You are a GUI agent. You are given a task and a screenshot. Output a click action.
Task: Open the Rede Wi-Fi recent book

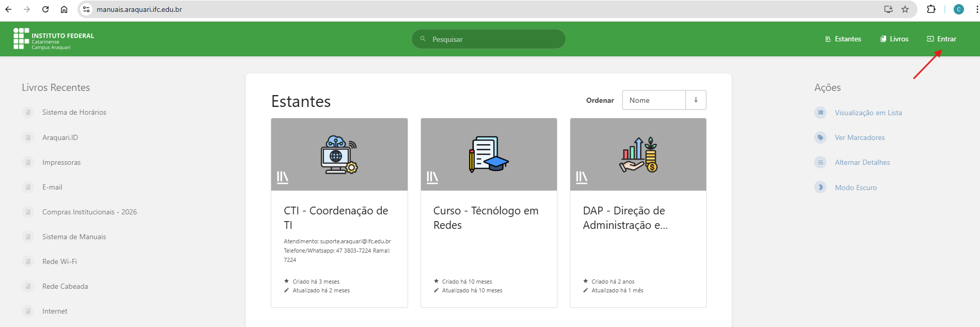(x=59, y=261)
